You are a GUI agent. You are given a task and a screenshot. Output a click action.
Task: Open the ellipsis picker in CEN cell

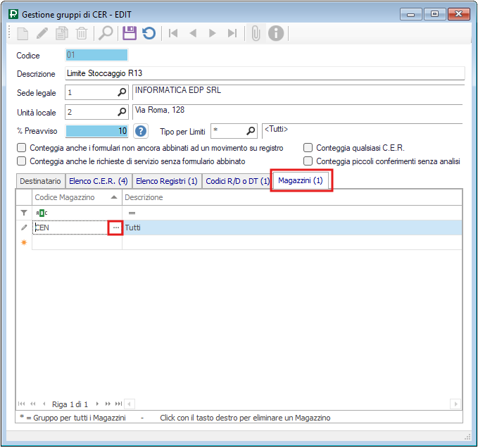click(115, 228)
